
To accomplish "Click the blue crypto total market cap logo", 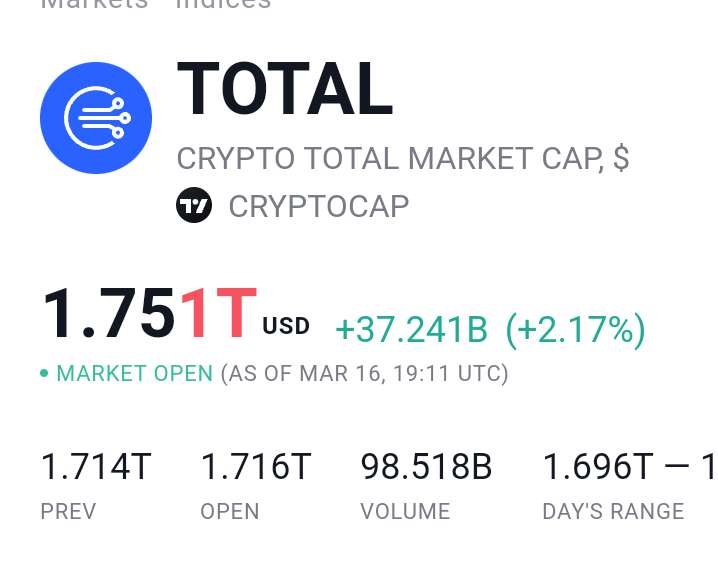I will tap(96, 118).
